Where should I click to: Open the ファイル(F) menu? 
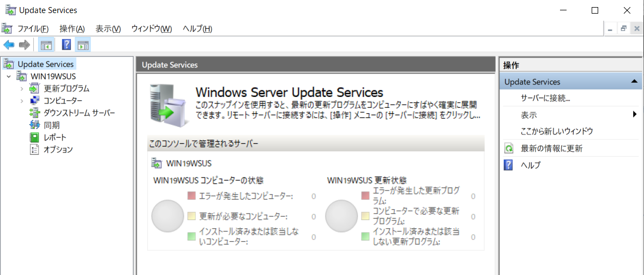point(33,29)
